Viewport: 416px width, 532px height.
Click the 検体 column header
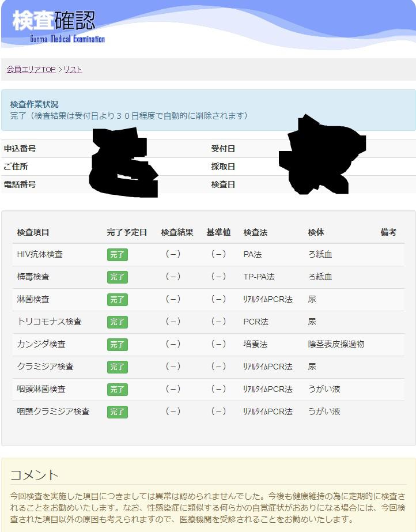316,232
